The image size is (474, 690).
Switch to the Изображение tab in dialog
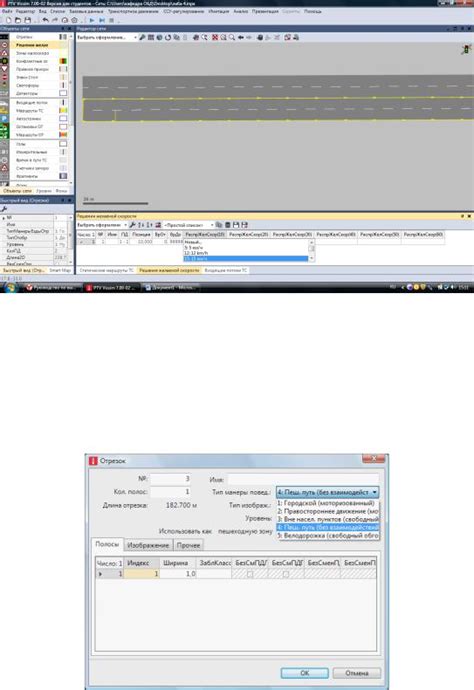[148, 545]
